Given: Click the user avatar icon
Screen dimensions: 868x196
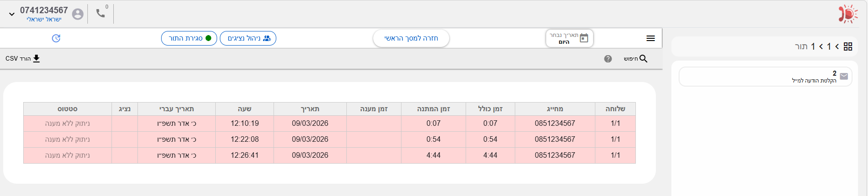Looking at the screenshot, I should click(x=78, y=14).
